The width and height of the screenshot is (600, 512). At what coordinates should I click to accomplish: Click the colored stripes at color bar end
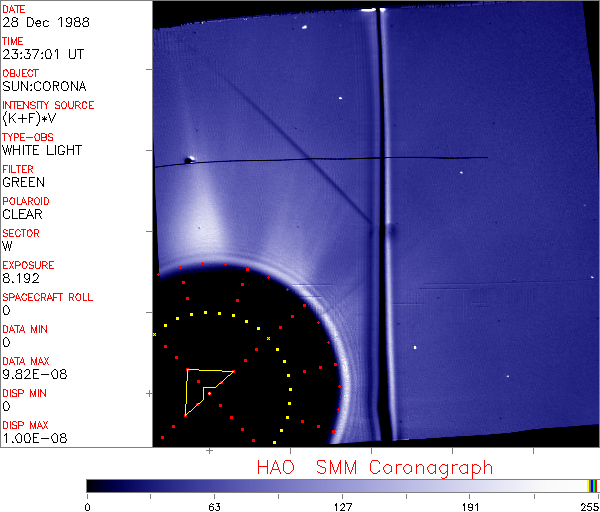click(592, 486)
